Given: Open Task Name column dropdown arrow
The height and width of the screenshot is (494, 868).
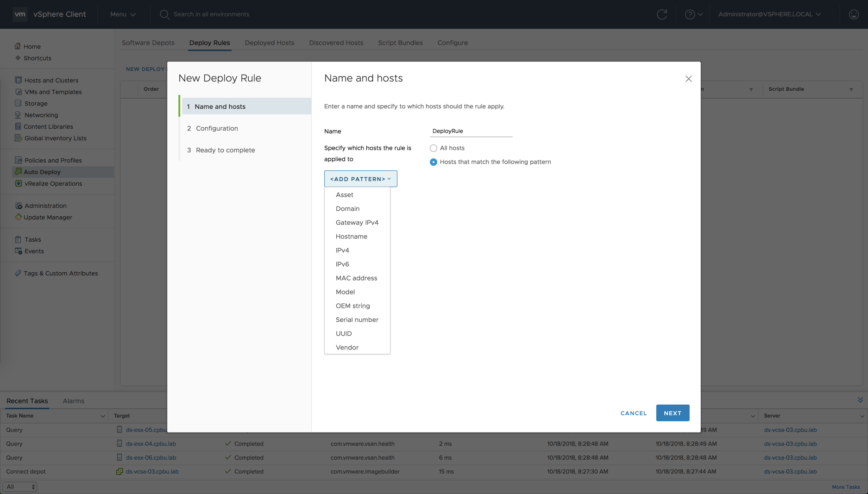Looking at the screenshot, I should click(x=102, y=416).
